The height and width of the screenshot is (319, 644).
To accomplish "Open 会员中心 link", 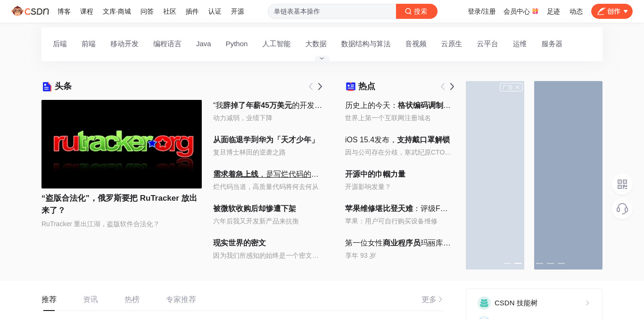I will (517, 11).
